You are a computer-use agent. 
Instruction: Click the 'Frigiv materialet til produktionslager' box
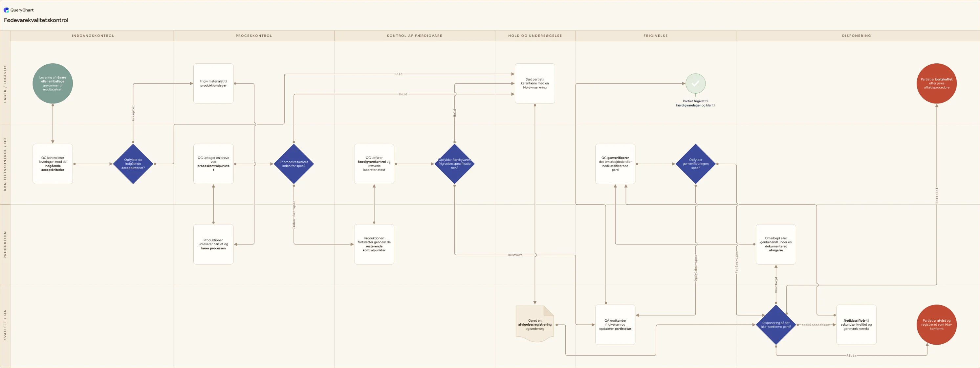pyautogui.click(x=213, y=83)
